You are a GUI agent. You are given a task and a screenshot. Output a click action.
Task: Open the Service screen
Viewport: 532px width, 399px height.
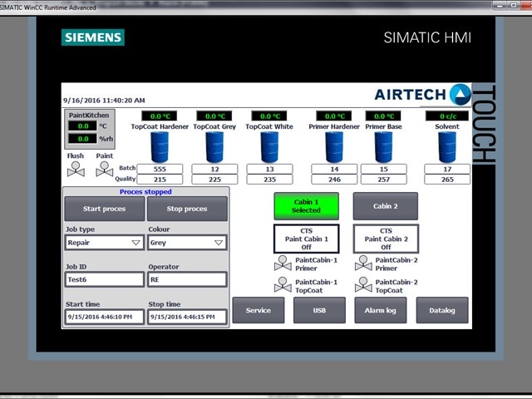pos(259,310)
